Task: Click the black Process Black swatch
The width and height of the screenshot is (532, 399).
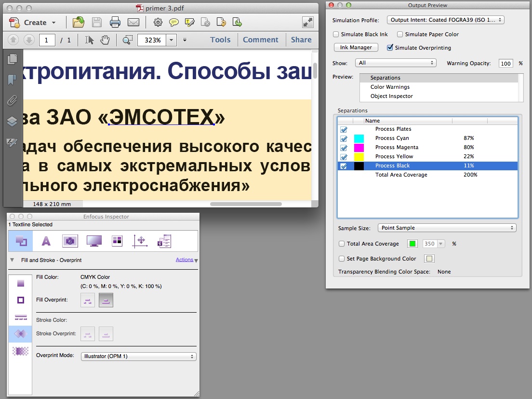Action: 359,165
